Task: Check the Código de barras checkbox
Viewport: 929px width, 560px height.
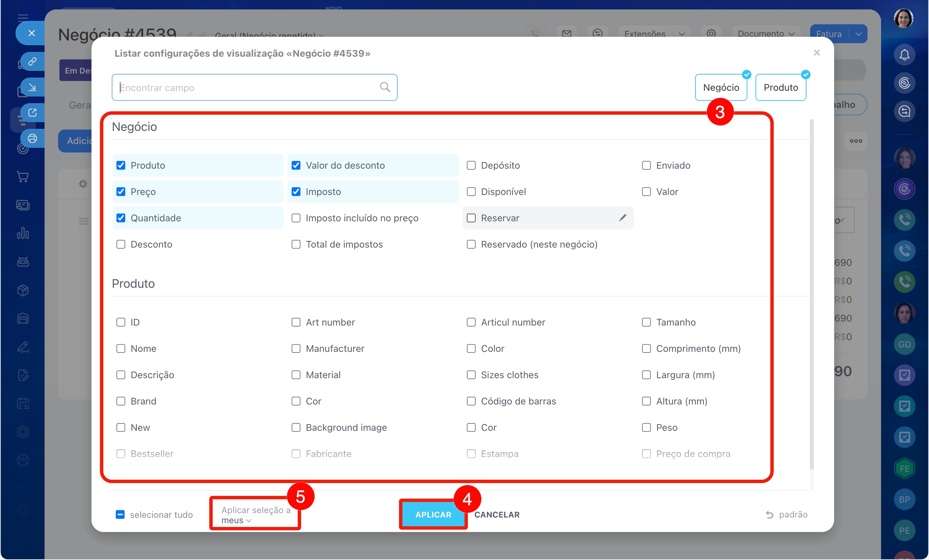Action: point(471,401)
